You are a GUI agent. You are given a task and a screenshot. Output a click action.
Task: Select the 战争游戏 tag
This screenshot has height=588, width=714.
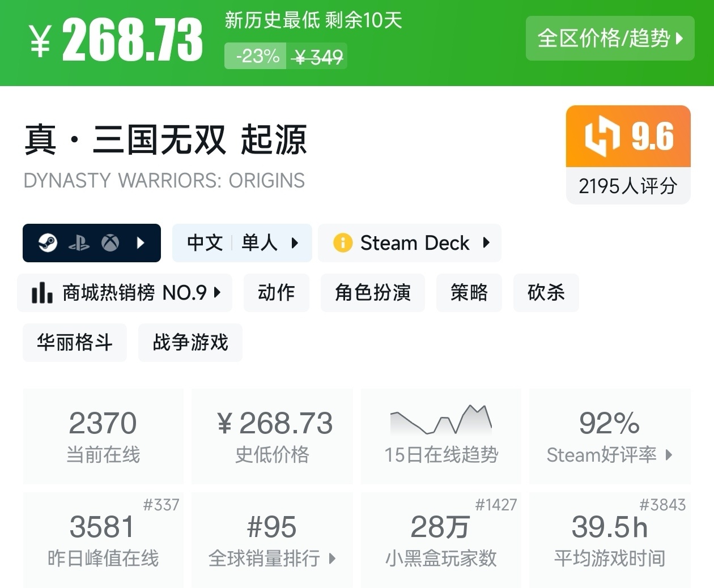pyautogui.click(x=190, y=342)
